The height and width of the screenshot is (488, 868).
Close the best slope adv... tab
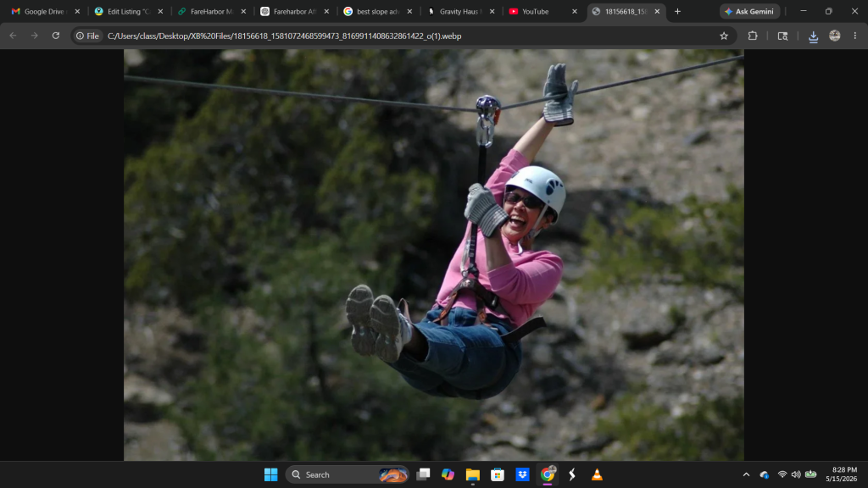(x=409, y=11)
